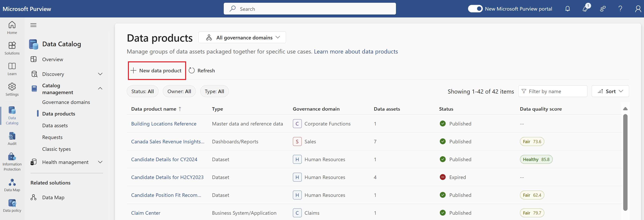Select Data assets menu item

(x=55, y=125)
